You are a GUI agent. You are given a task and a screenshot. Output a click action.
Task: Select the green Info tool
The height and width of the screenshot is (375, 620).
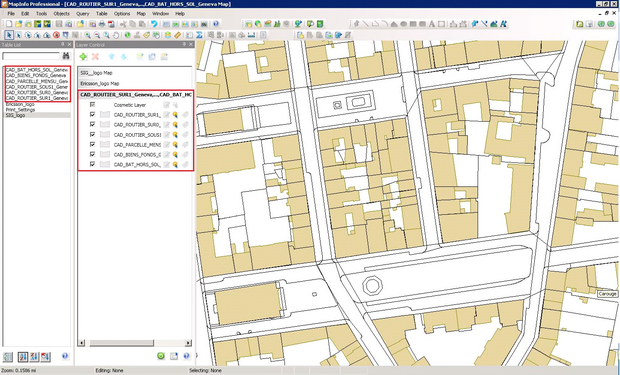point(127,35)
